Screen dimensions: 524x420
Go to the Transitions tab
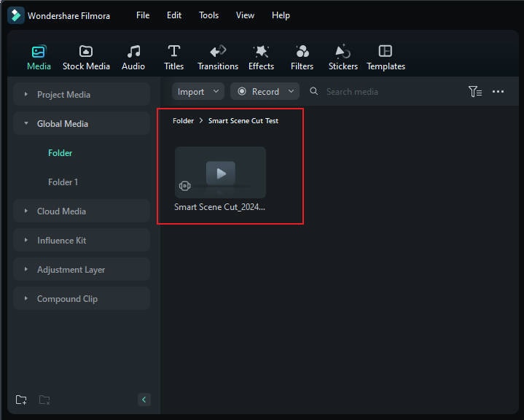pos(218,58)
